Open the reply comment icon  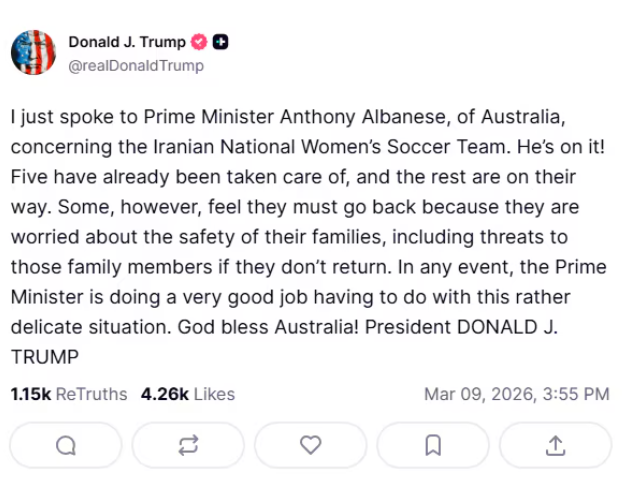click(x=66, y=445)
